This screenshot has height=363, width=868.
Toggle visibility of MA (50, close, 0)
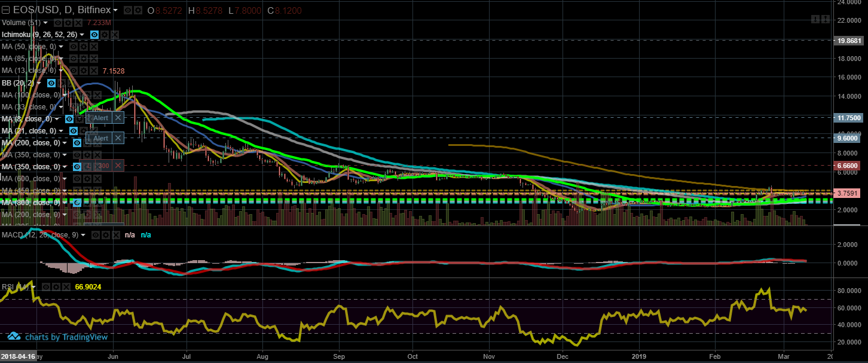tap(74, 47)
